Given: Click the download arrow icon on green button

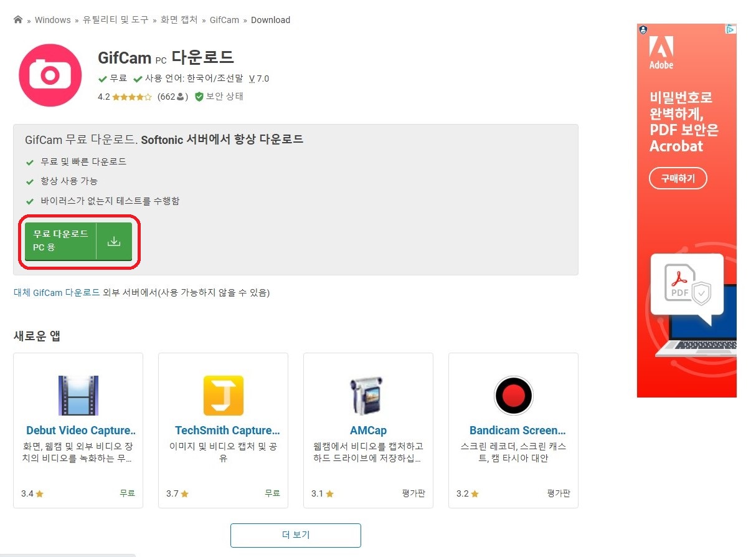Looking at the screenshot, I should click(x=114, y=241).
